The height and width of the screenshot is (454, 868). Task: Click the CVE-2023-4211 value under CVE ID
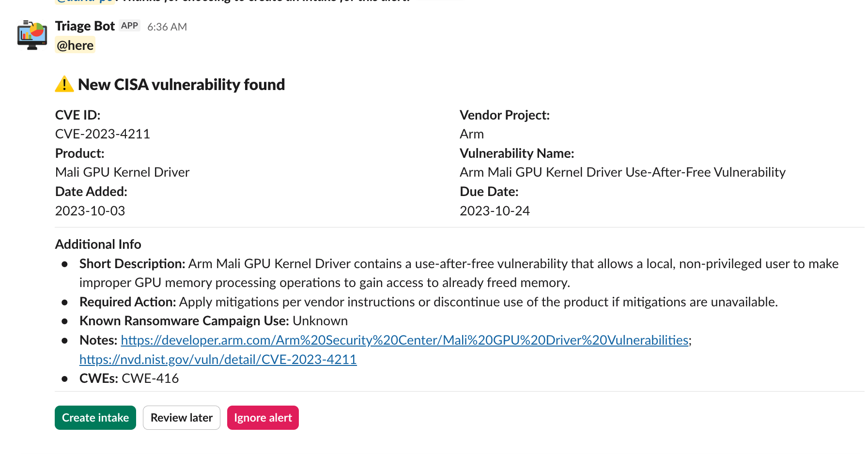(x=103, y=134)
